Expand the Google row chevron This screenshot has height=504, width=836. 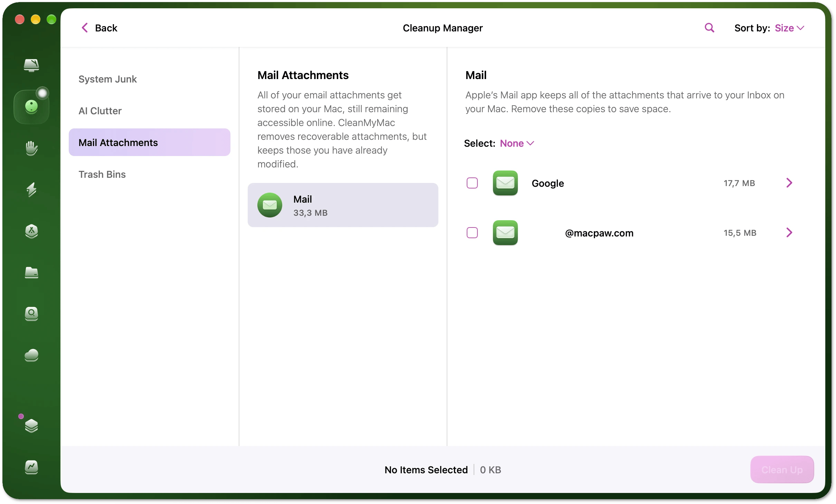[x=789, y=183]
